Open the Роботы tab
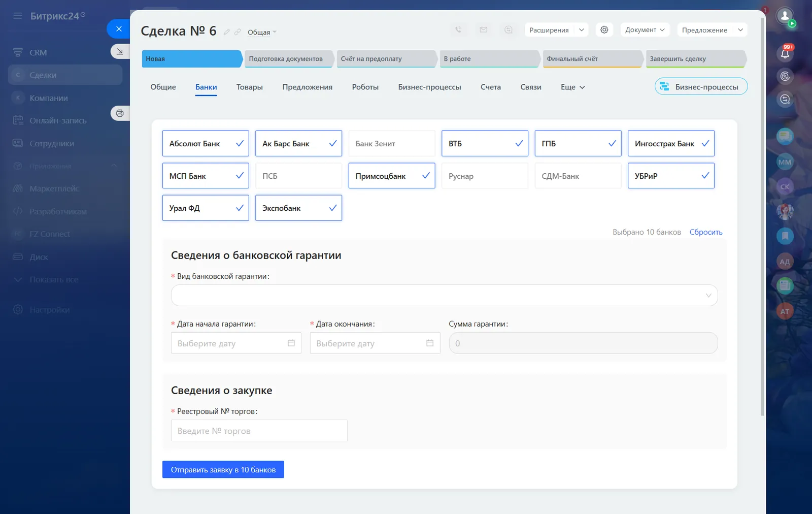The width and height of the screenshot is (812, 514). (x=365, y=87)
